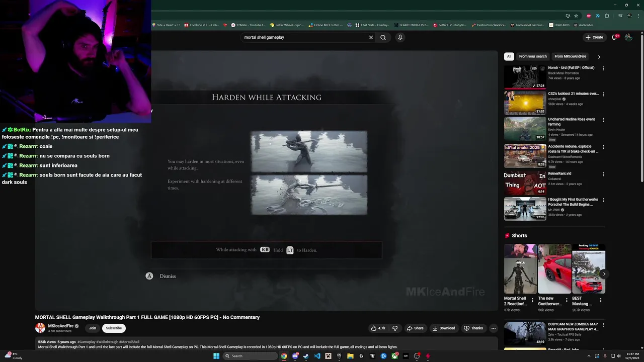Click the Share button
The height and width of the screenshot is (362, 644).
tap(415, 328)
